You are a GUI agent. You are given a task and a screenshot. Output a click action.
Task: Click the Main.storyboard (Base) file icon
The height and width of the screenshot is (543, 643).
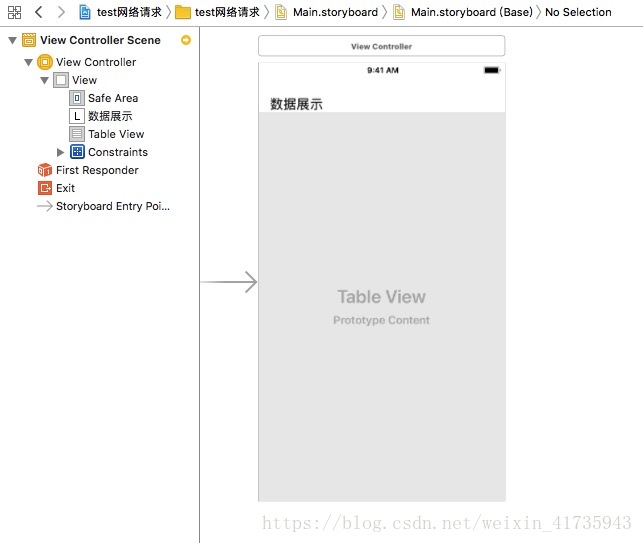point(399,12)
